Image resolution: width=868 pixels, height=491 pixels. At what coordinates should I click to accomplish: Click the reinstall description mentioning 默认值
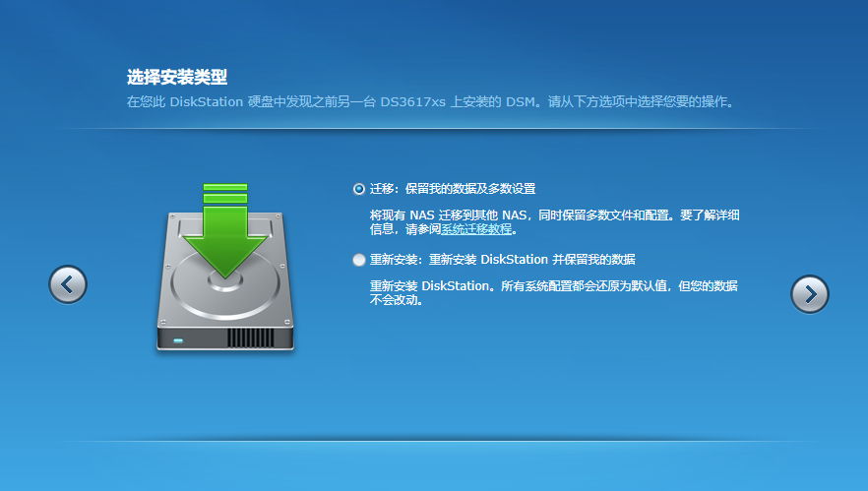[x=553, y=293]
